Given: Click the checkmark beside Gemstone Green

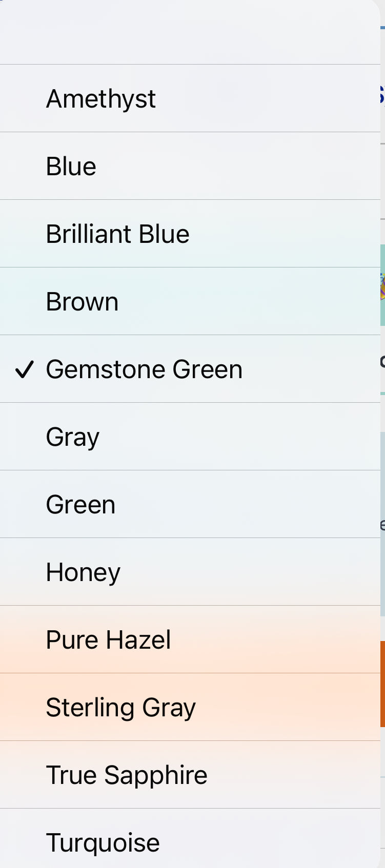Looking at the screenshot, I should click(x=24, y=369).
